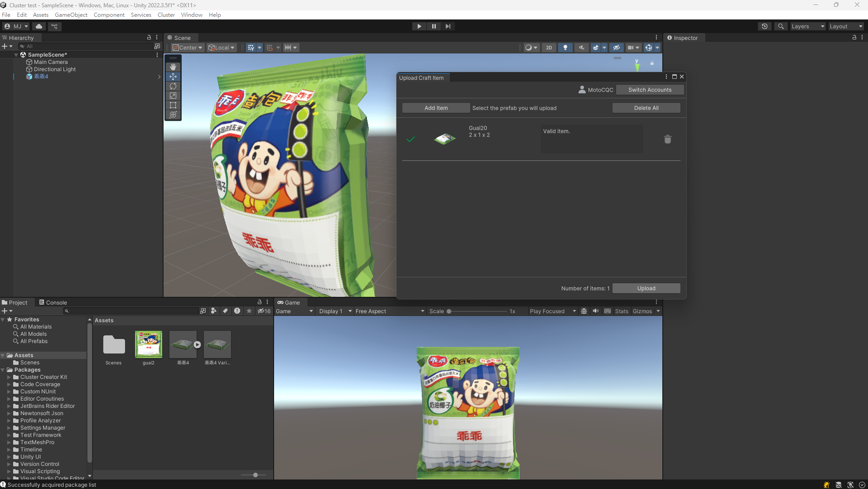The height and width of the screenshot is (489, 868).
Task: Open grid snapping increment settings
Action: tap(290, 48)
